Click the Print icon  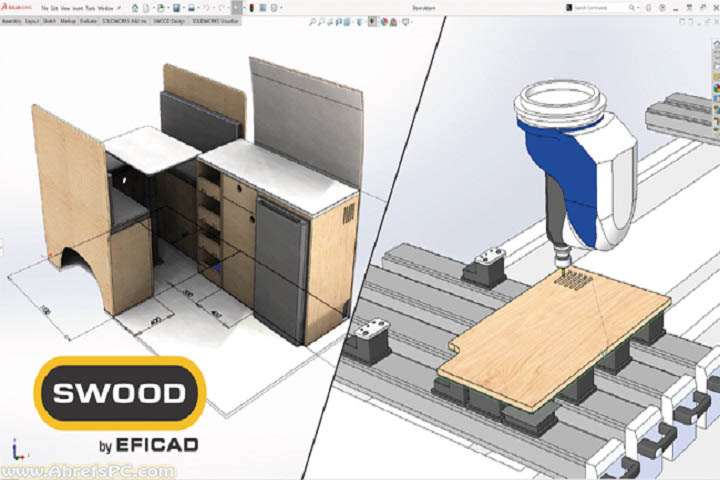point(191,8)
